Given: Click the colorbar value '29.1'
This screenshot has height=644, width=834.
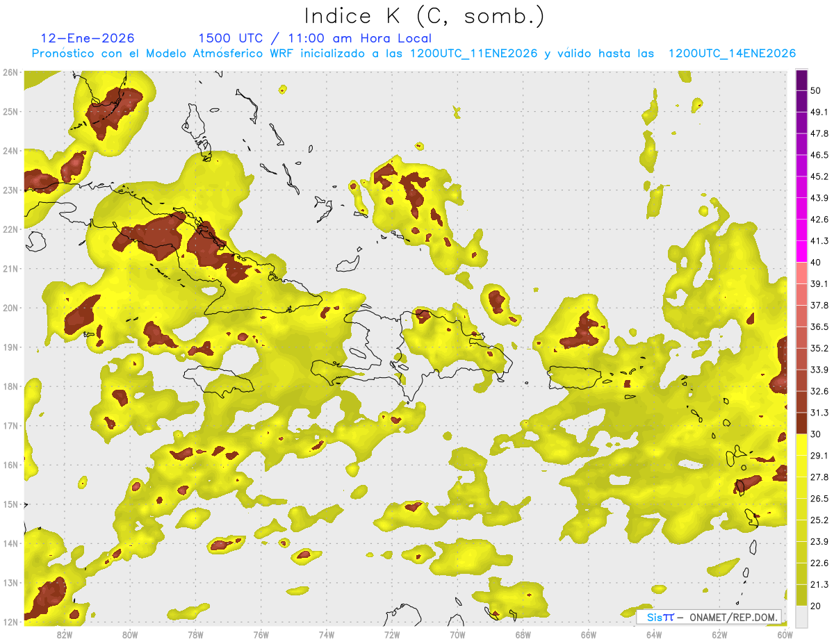Looking at the screenshot, I should (819, 455).
